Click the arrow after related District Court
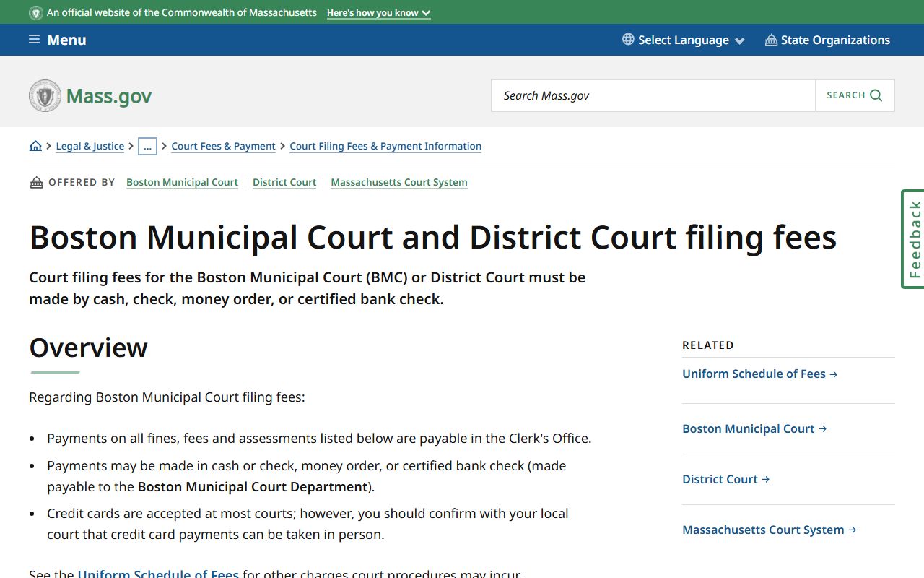Image resolution: width=924 pixels, height=578 pixels. click(x=766, y=480)
